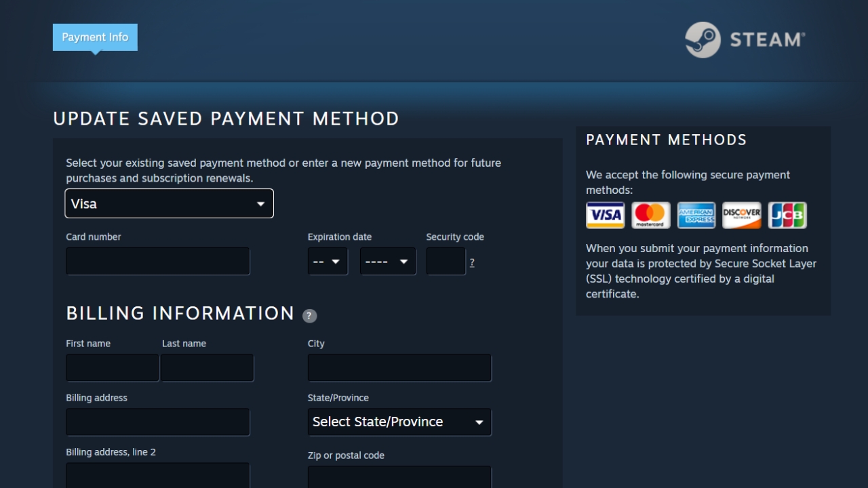Open the saved payment method dropdown showing Visa
868x488 pixels.
(169, 203)
